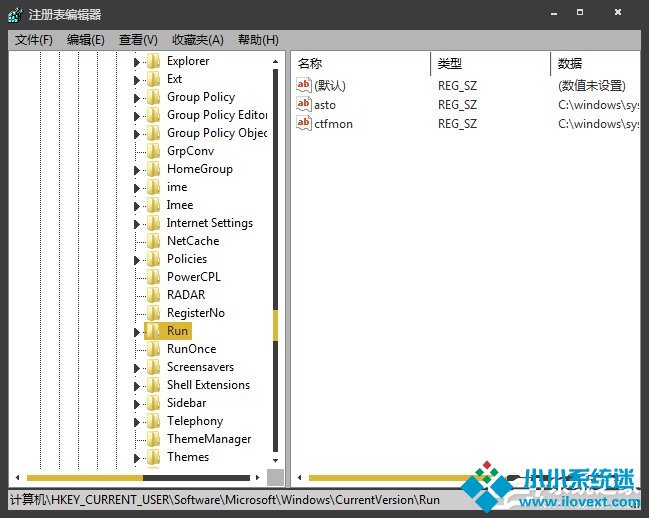Click the Telephony folder icon
The image size is (649, 518).
coord(154,421)
